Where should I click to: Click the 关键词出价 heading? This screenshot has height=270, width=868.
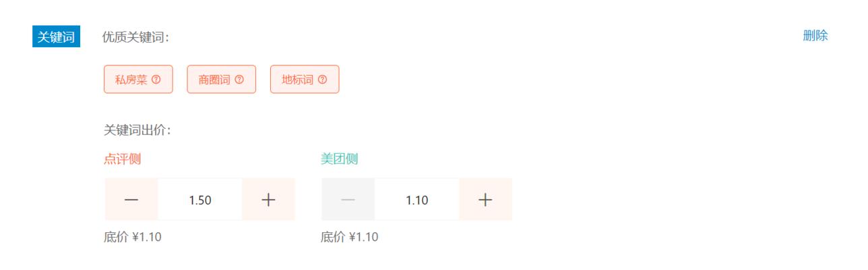pos(137,130)
